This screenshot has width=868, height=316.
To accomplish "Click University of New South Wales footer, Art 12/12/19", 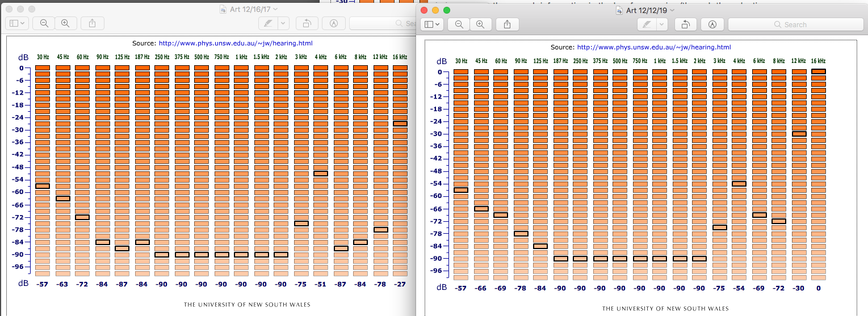I will [665, 309].
